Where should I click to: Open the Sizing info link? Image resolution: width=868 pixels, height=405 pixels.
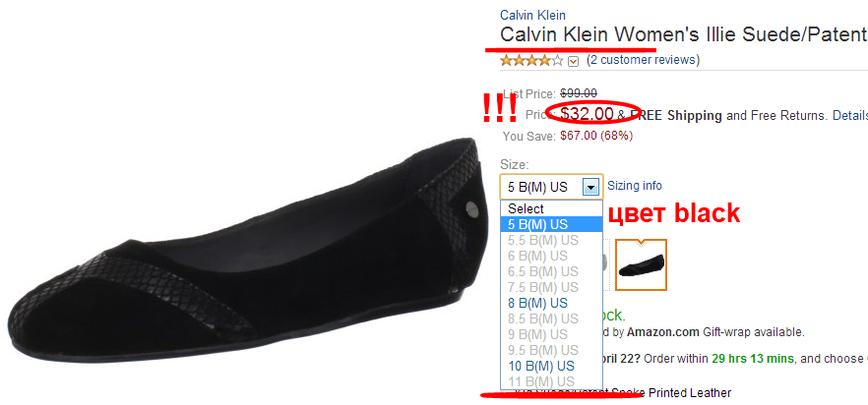click(635, 186)
